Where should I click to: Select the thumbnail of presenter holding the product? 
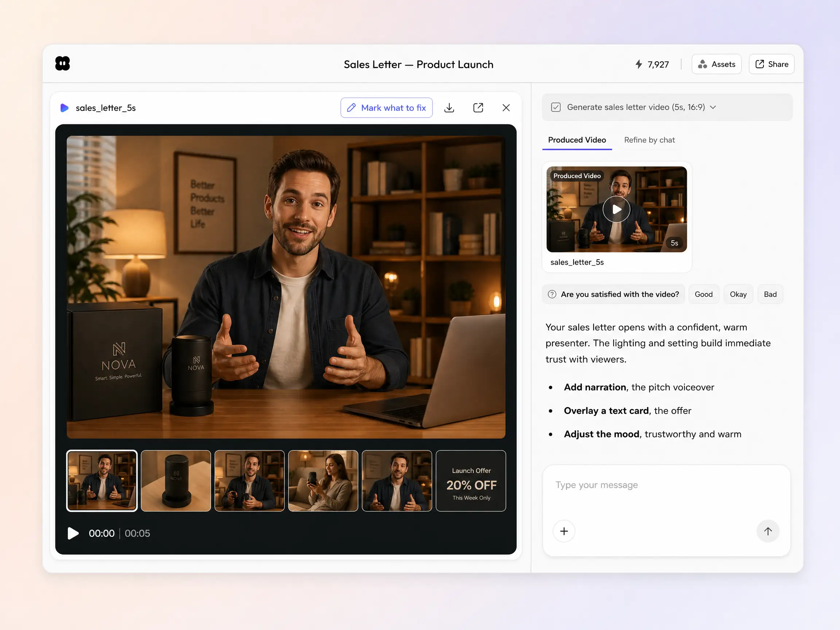pos(249,481)
